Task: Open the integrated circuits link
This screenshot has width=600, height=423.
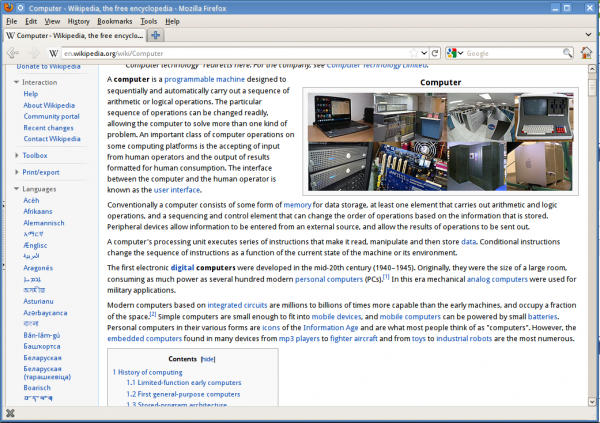Action: pyautogui.click(x=237, y=305)
